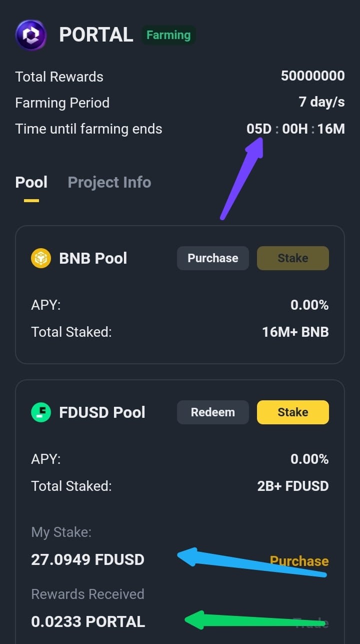Select the BNB Pool title
Screen dimensions: 360x644
click(93, 258)
